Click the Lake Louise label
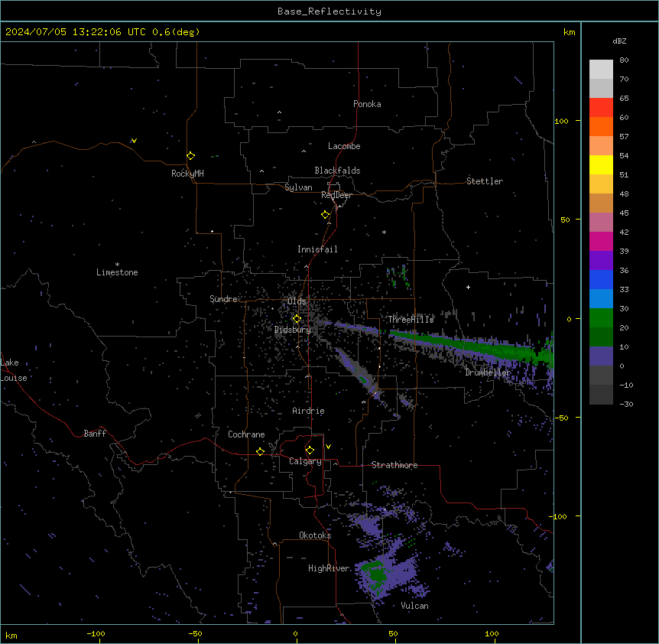 point(14,370)
